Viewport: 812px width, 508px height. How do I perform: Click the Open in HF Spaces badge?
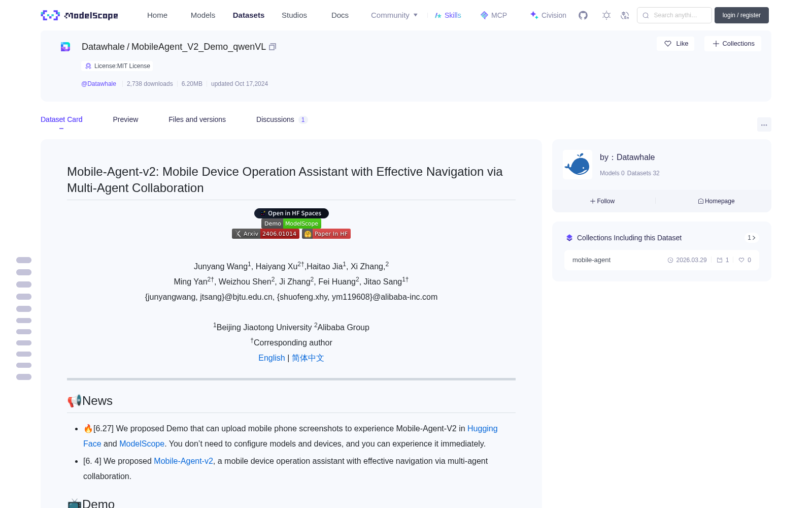(291, 213)
